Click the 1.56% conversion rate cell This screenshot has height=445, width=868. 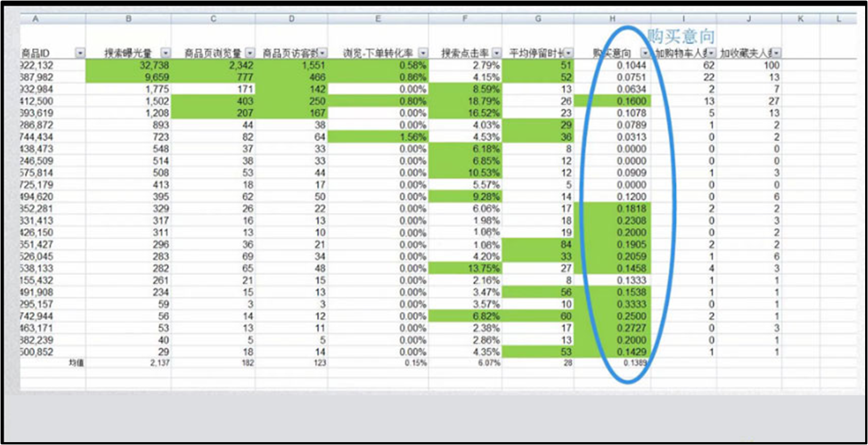click(x=378, y=137)
